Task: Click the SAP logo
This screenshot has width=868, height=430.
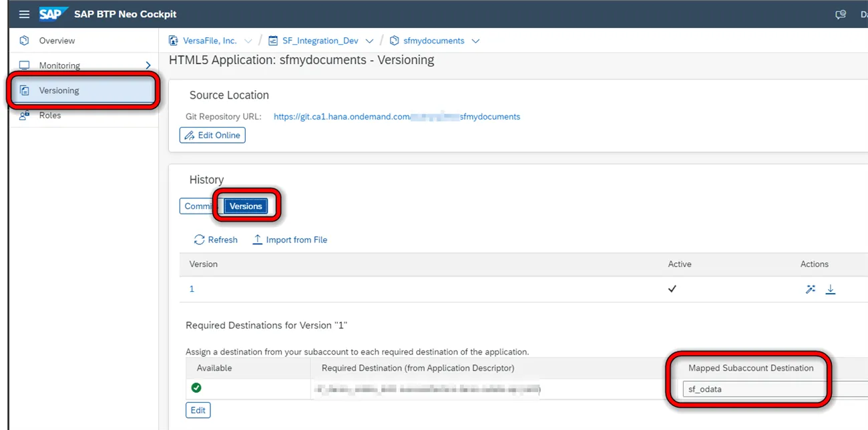Action: [x=53, y=14]
